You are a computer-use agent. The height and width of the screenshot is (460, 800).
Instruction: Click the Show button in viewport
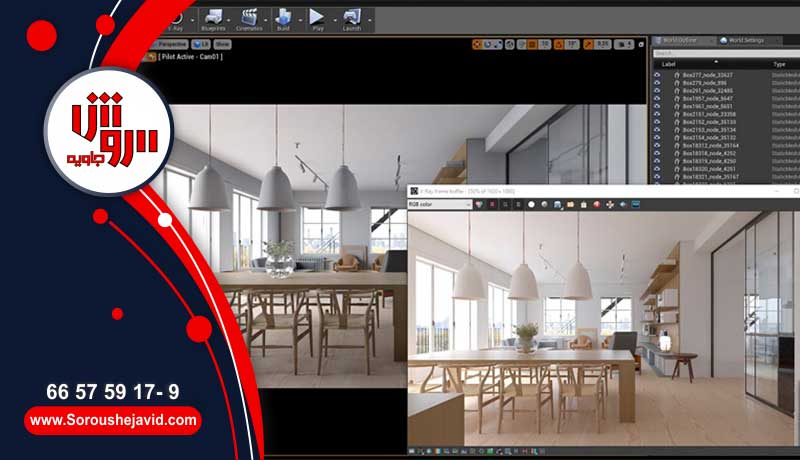(222, 45)
